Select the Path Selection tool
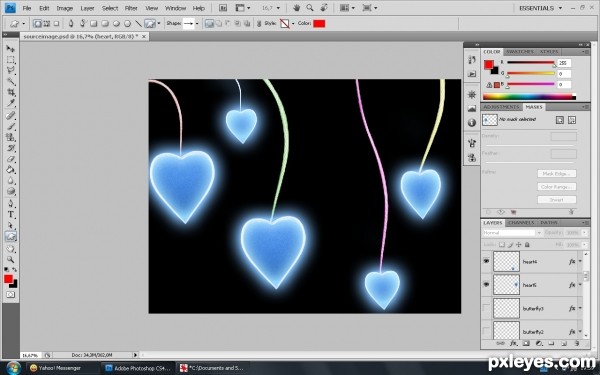Viewport: 600px width, 375px height. pos(10,225)
